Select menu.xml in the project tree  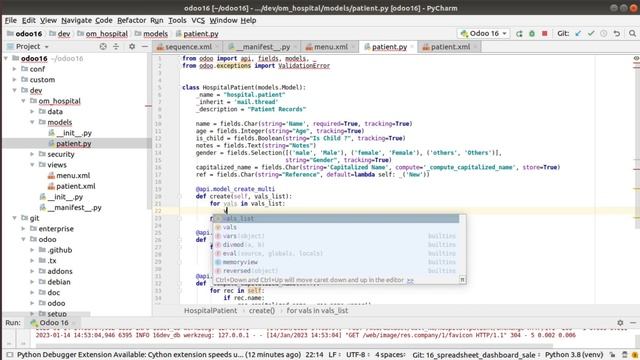(73, 175)
